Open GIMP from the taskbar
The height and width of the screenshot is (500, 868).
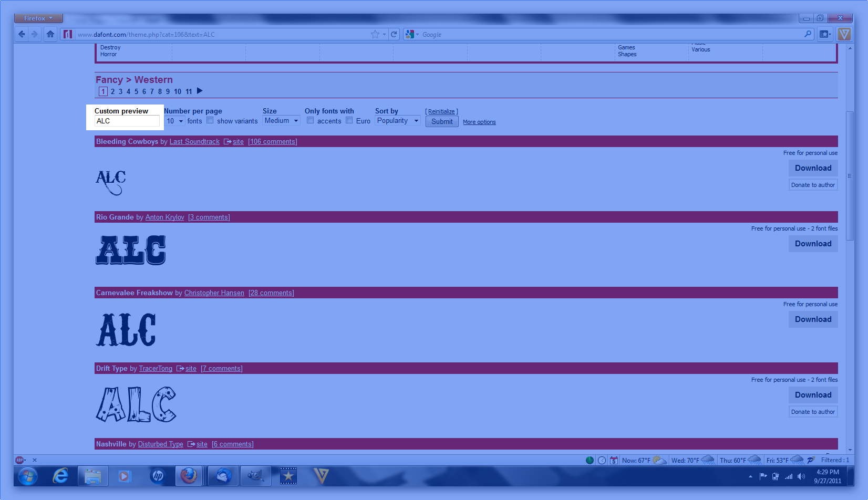(256, 476)
